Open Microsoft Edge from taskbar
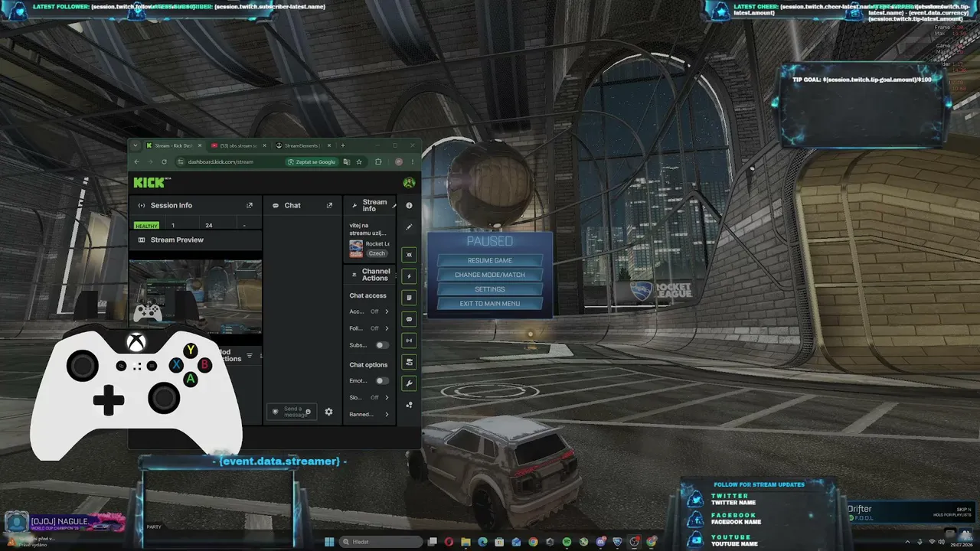The width and height of the screenshot is (980, 551). pos(482,542)
